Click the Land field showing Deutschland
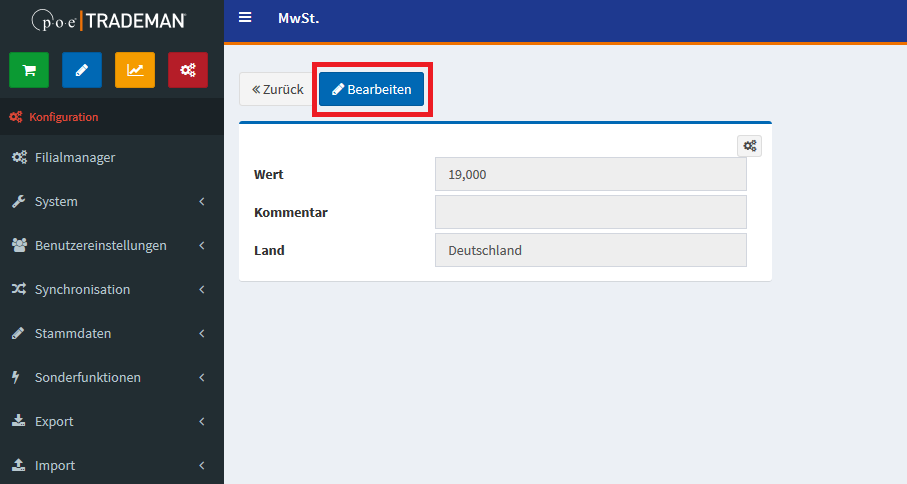This screenshot has width=907, height=484. pos(590,250)
